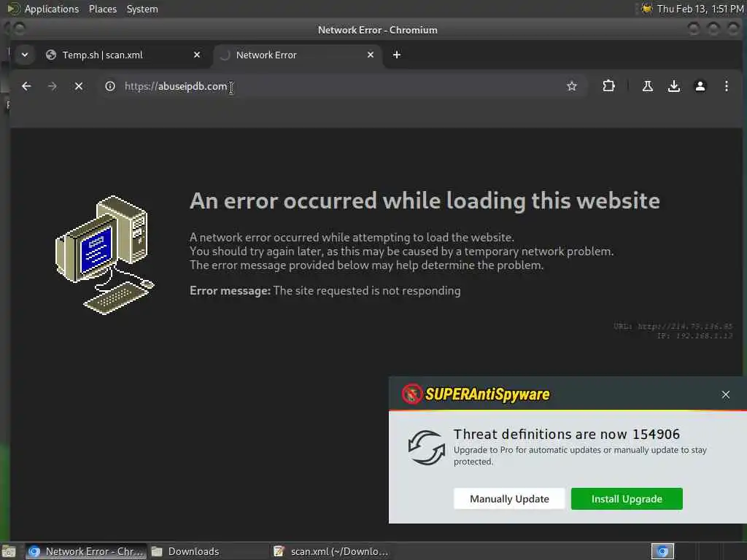Click the workspace switcher in bottom panel
The image size is (747, 560).
(662, 551)
